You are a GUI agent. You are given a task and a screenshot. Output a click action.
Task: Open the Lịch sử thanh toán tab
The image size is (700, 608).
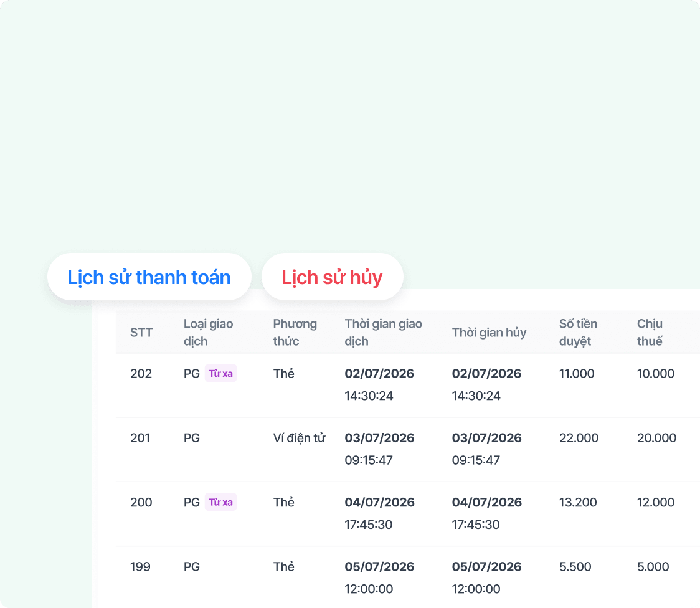click(149, 277)
